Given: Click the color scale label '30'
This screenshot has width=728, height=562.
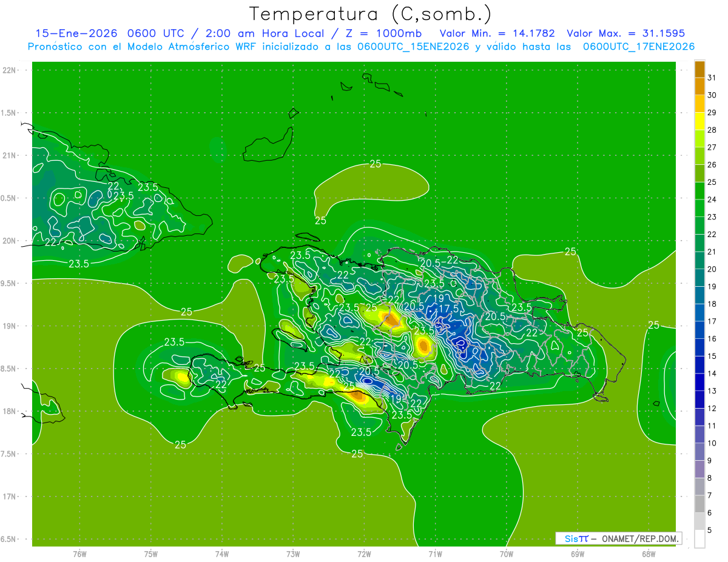Looking at the screenshot, I should (x=712, y=95).
